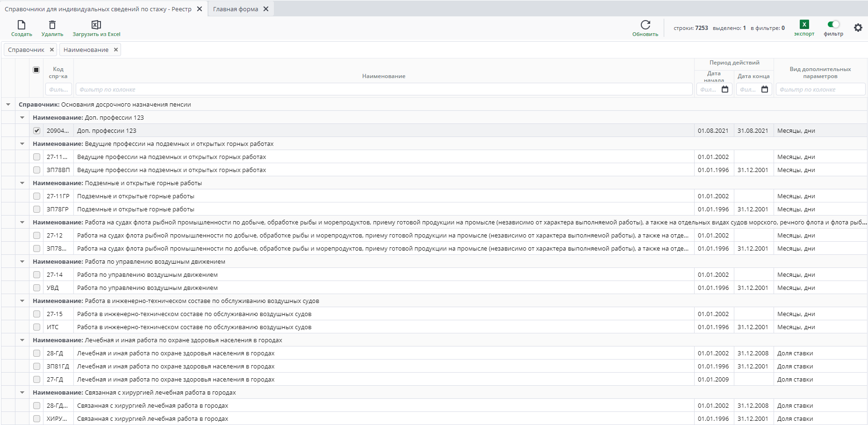The height and width of the screenshot is (425, 868).
Task: Remove the Справочник grouping chip
Action: pos(52,50)
